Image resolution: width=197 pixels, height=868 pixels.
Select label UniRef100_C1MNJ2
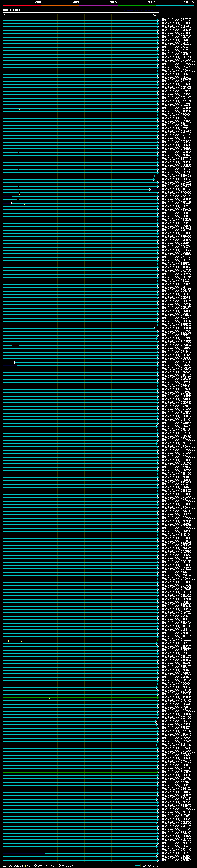[x=177, y=213]
